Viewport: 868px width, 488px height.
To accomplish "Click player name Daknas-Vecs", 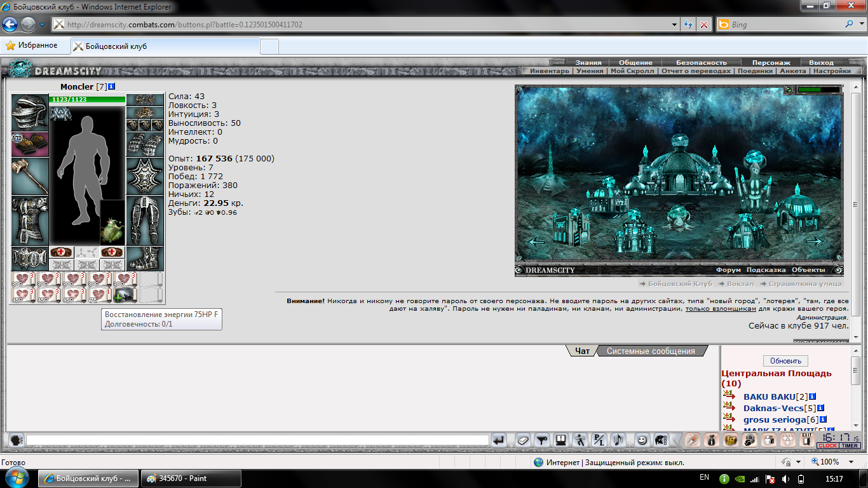I will coord(773,408).
